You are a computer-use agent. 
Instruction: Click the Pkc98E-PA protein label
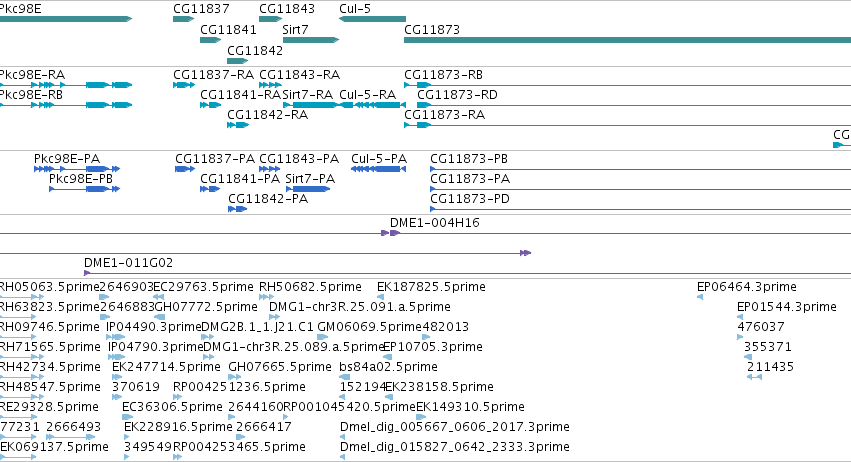67,159
